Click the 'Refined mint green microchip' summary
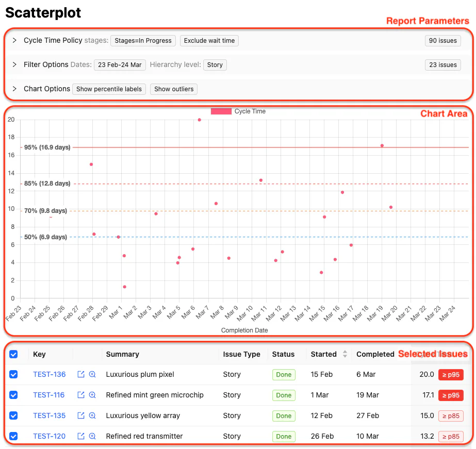The image size is (476, 449). 155,395
